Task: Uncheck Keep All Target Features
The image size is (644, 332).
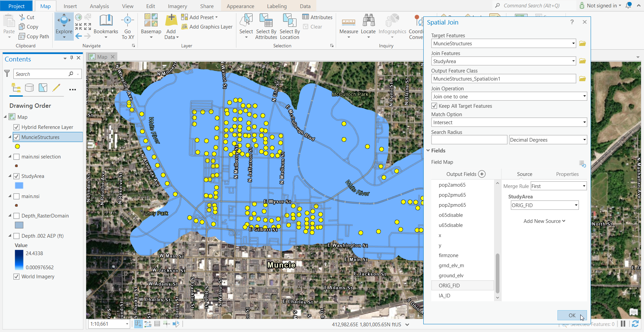Action: (434, 106)
